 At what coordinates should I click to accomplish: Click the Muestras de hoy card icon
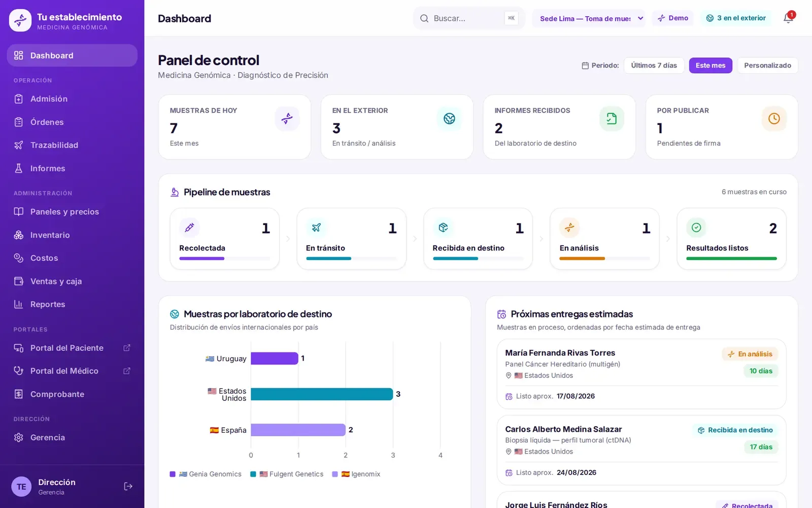coord(287,118)
